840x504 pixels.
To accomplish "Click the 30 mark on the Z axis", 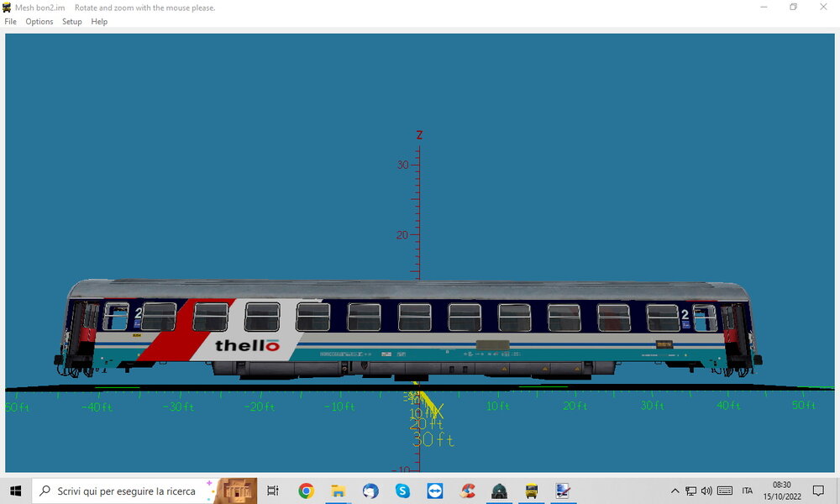I will point(403,165).
